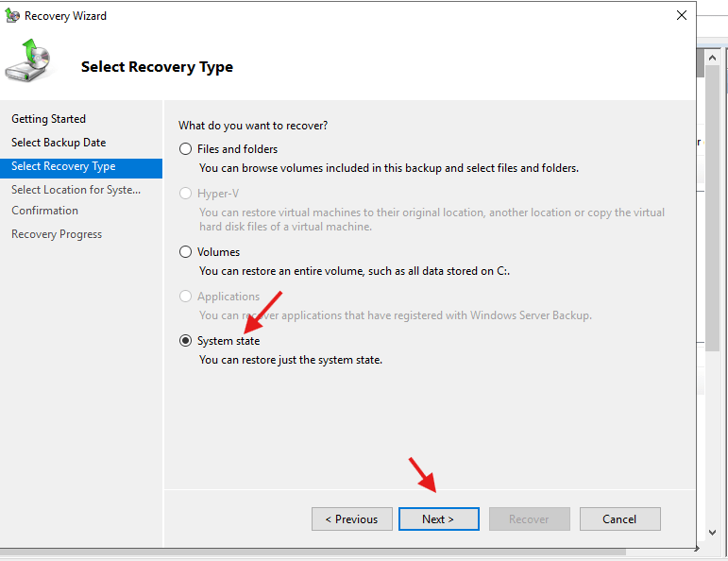Click Next to continue the wizard
Screen dimensions: 728x561
438,518
